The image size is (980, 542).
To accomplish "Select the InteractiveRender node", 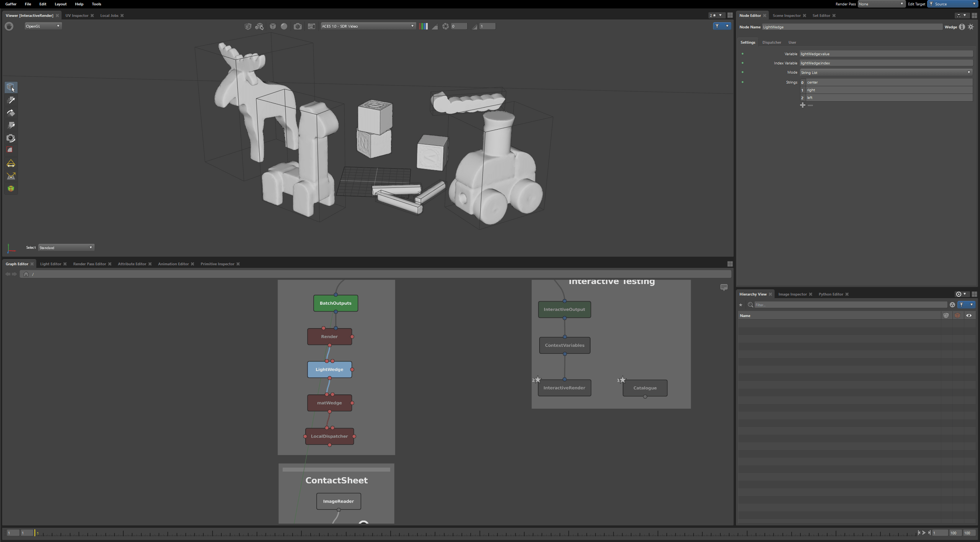I will coord(564,388).
